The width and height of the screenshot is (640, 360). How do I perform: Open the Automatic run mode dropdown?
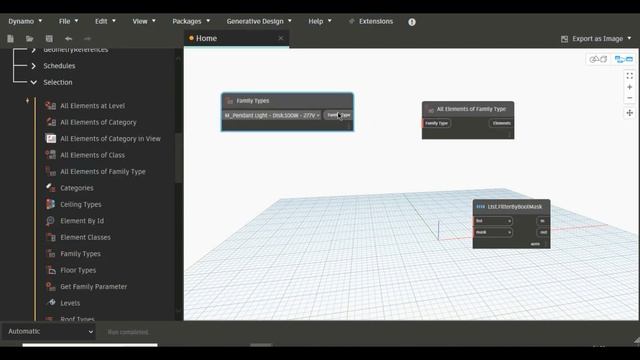[50, 331]
